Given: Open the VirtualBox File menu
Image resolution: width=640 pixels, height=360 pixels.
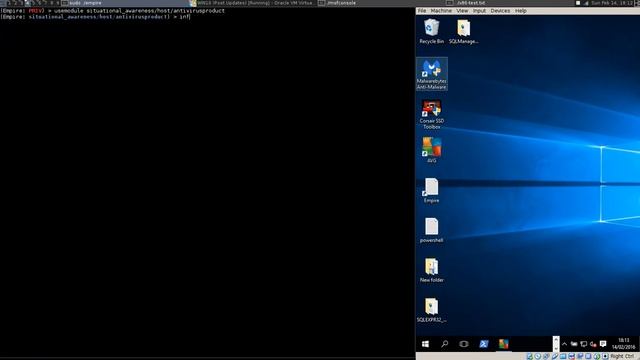Looking at the screenshot, I should click(x=422, y=11).
